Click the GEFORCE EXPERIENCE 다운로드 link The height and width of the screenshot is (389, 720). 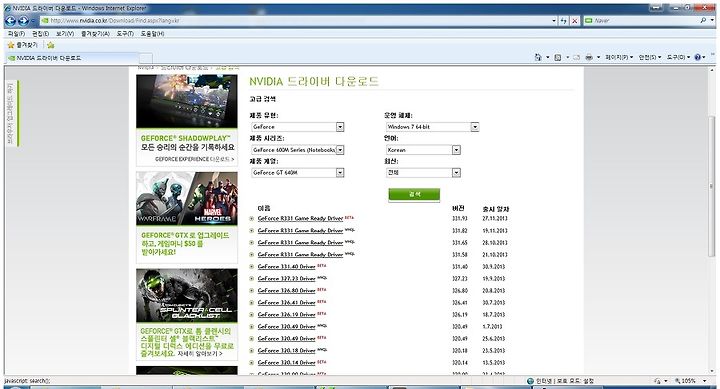pos(195,159)
